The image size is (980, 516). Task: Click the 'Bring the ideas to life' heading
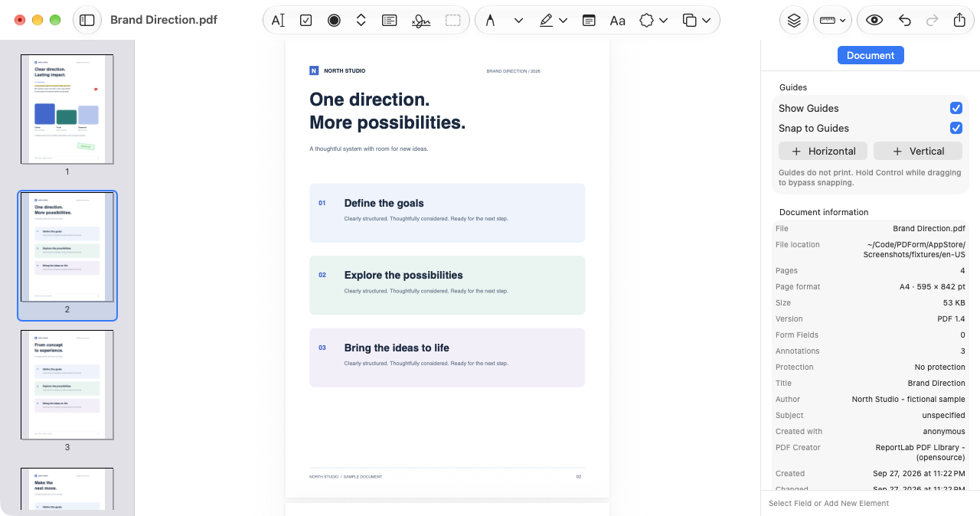[x=397, y=348]
